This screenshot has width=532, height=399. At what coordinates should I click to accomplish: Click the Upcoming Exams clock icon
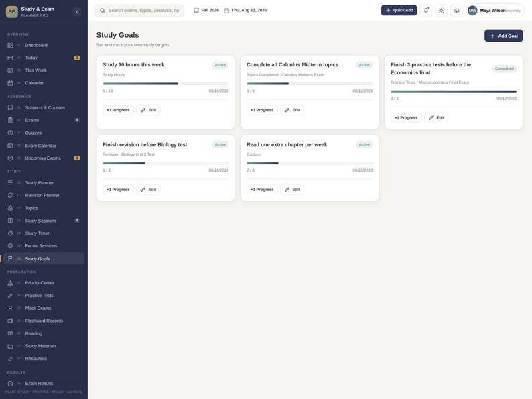[x=10, y=158]
